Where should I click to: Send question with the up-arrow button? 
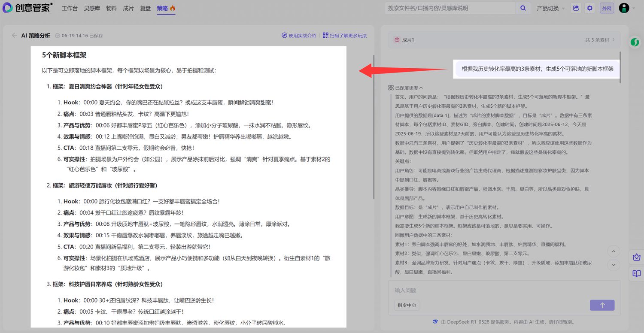click(x=602, y=305)
